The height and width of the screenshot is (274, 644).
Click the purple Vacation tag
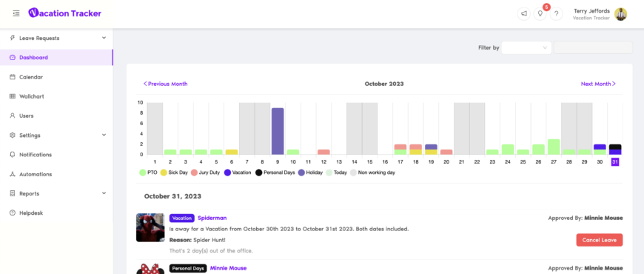[x=181, y=218]
